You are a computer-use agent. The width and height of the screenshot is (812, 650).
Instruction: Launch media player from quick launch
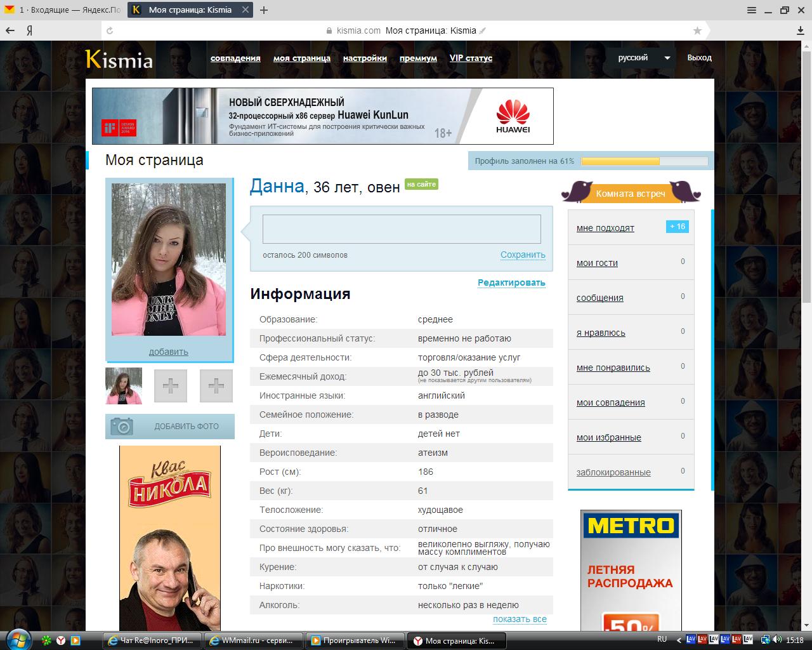75,640
